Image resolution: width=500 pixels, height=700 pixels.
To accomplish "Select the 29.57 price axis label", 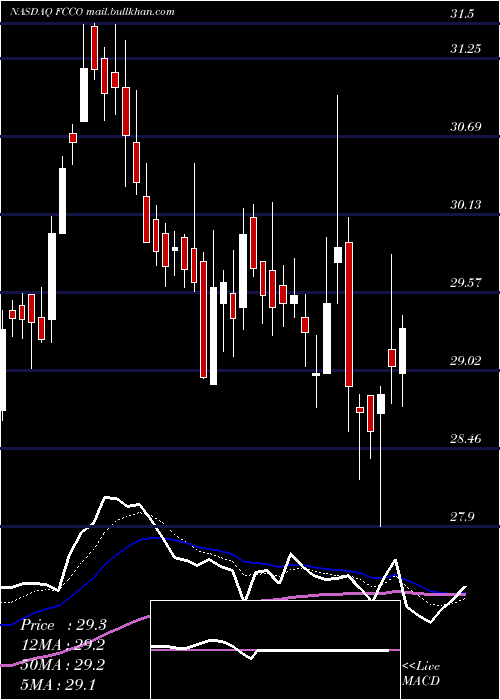I will coord(466,283).
